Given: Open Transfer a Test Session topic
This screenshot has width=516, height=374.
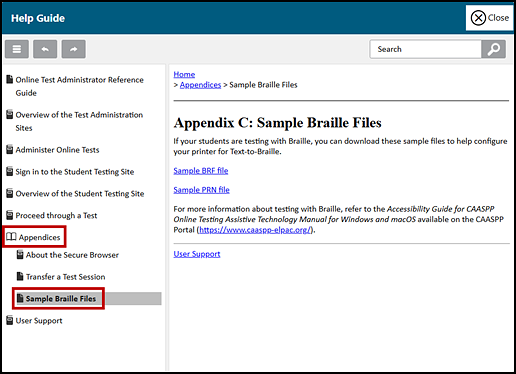Looking at the screenshot, I should pos(65,277).
